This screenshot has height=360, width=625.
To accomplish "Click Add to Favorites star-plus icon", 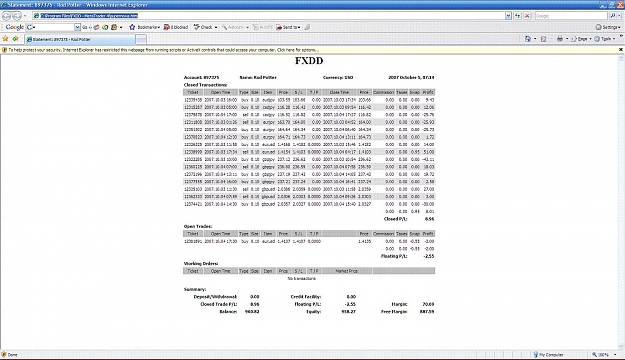I will [x=15, y=39].
